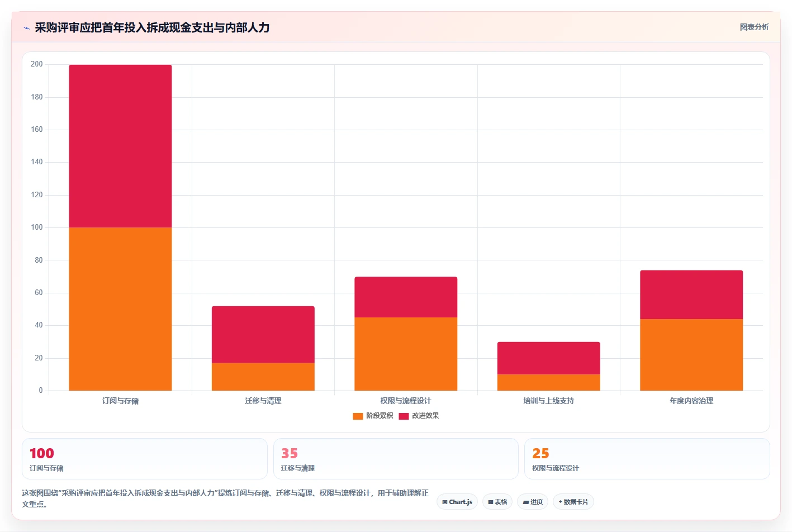This screenshot has width=792, height=532.
Task: Click the x-axis label 年度内容治理
Action: tap(691, 401)
